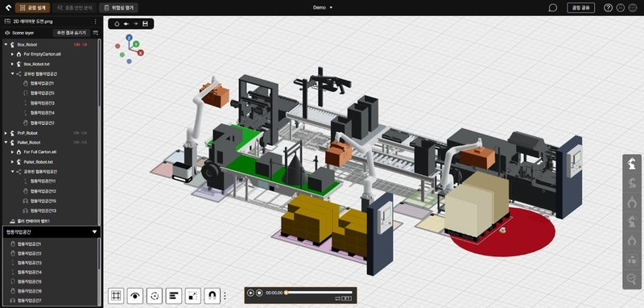Toggle the loop playback icon
Screen dimensions: 644x308
click(338, 298)
